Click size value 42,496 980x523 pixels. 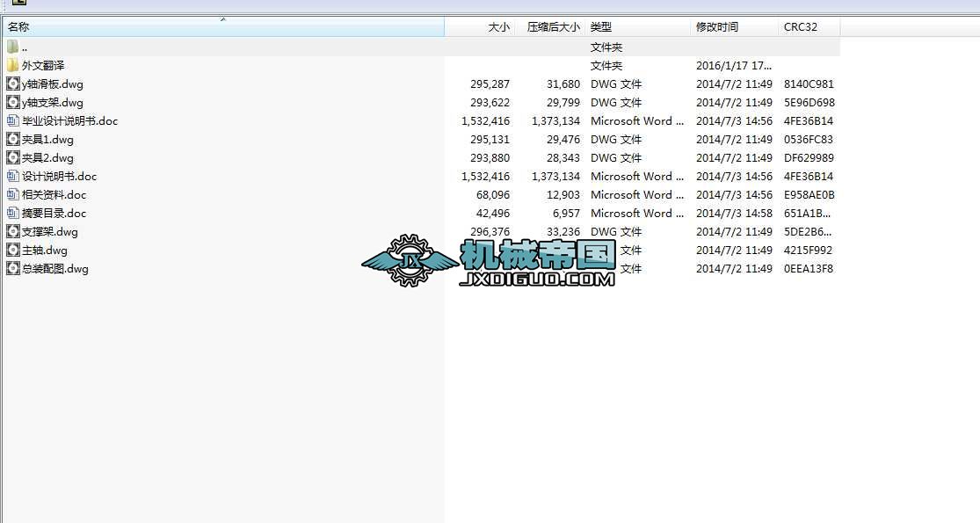[493, 213]
